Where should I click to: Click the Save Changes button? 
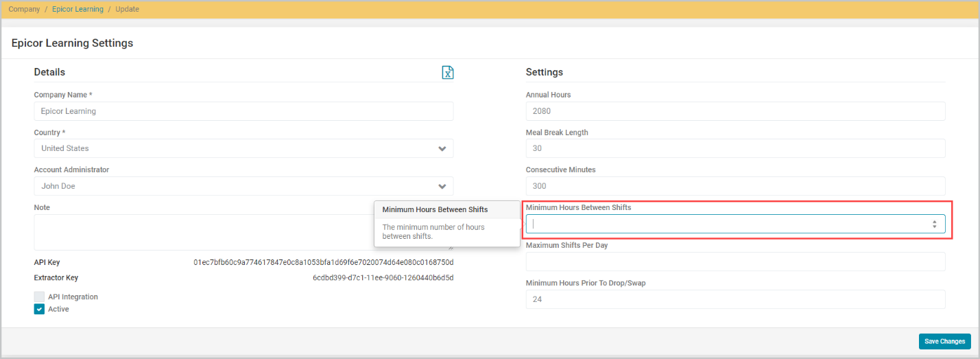coord(944,341)
